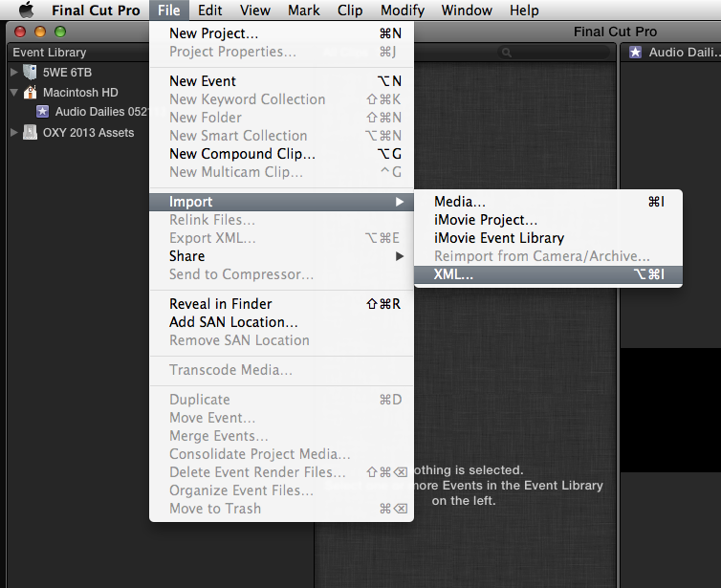Open the Modify menu

pos(403,11)
